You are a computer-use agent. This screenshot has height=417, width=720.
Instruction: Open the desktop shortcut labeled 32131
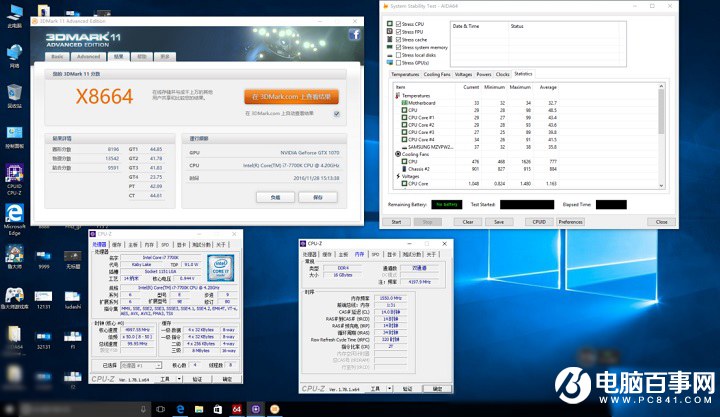(x=44, y=340)
